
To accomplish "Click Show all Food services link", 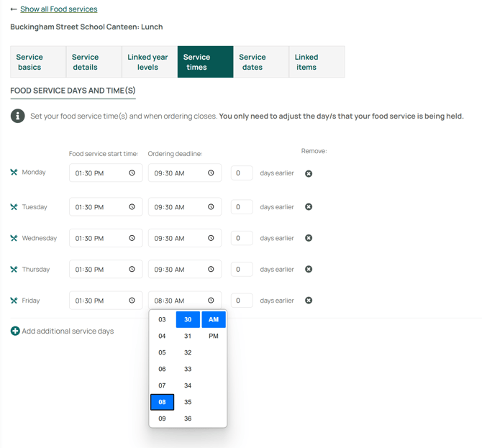I will click(58, 9).
